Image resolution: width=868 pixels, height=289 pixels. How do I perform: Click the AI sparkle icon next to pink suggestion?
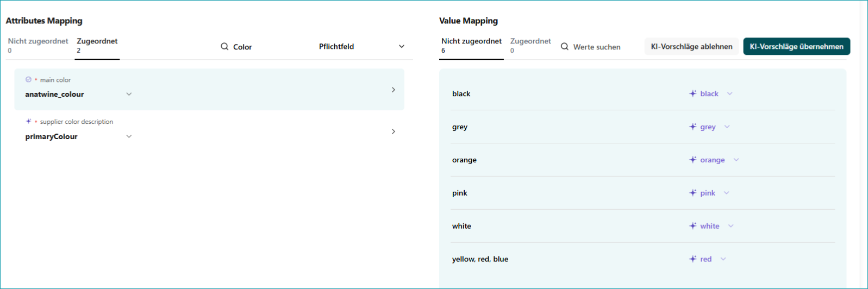coord(692,193)
